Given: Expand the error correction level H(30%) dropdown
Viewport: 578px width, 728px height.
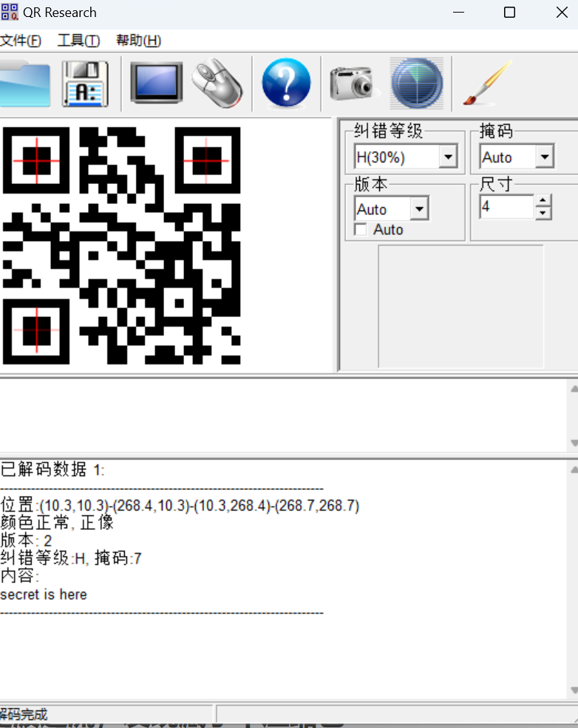Looking at the screenshot, I should click(x=448, y=157).
